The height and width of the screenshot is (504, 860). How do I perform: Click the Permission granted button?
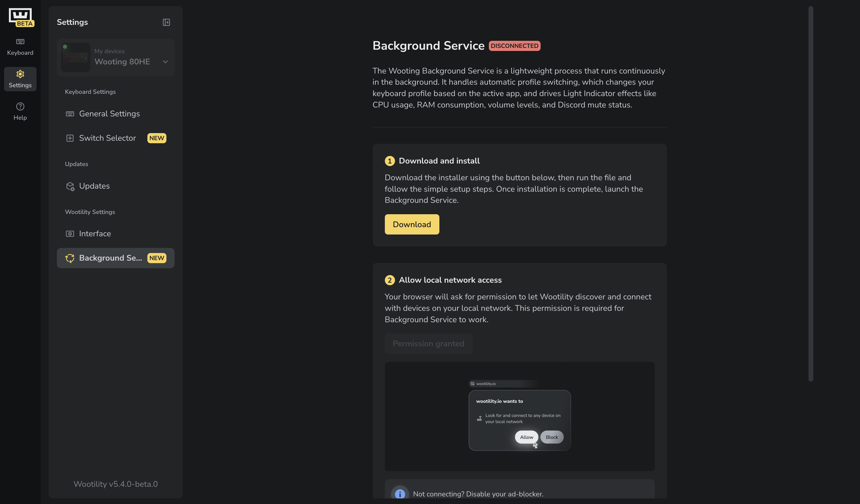point(428,344)
